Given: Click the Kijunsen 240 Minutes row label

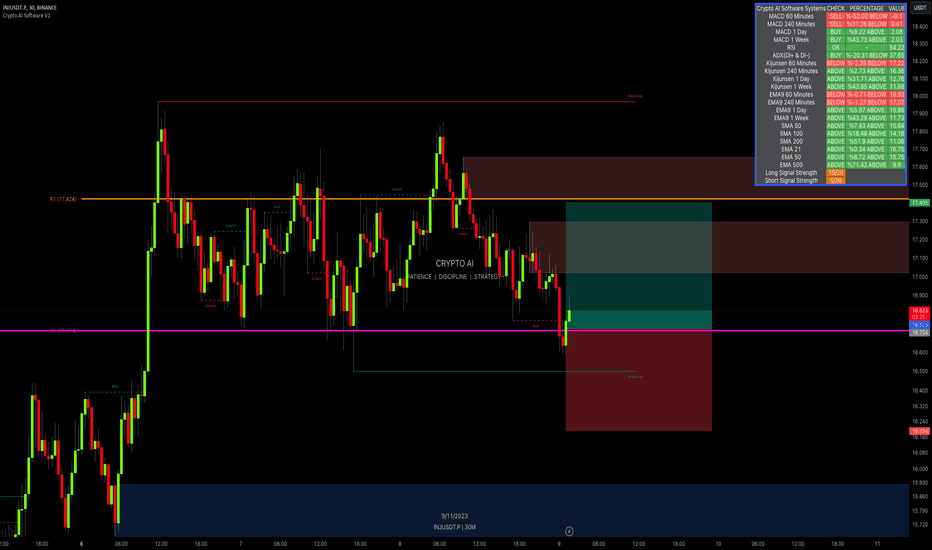Looking at the screenshot, I should coord(791,71).
